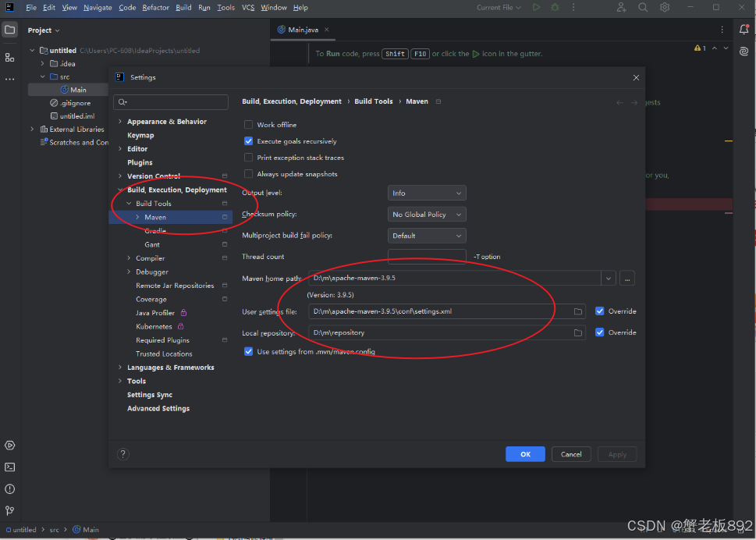This screenshot has height=540, width=756.
Task: Select Plugins in the settings tree
Action: tap(140, 162)
